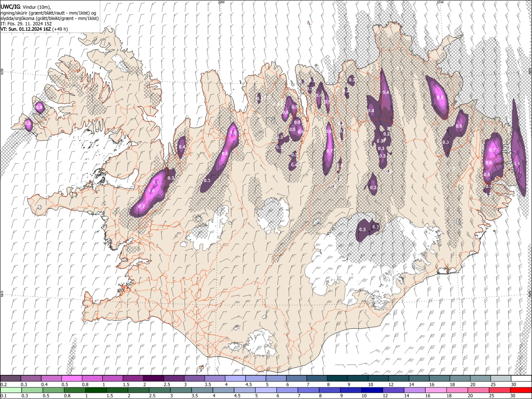The width and height of the screenshot is (532, 399).
Task: Pick the darkest purple swatch labeled 2 in upper legend
Action: click(153, 379)
